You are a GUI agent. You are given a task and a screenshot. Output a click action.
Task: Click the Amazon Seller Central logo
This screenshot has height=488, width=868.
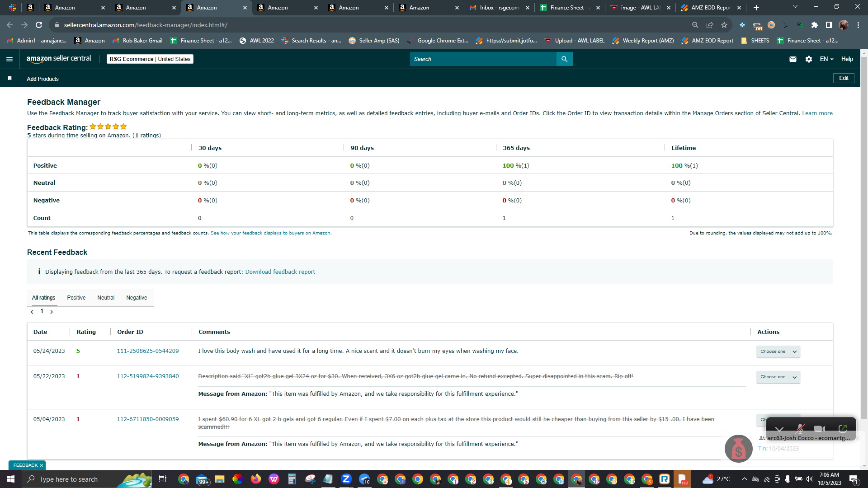[59, 59]
